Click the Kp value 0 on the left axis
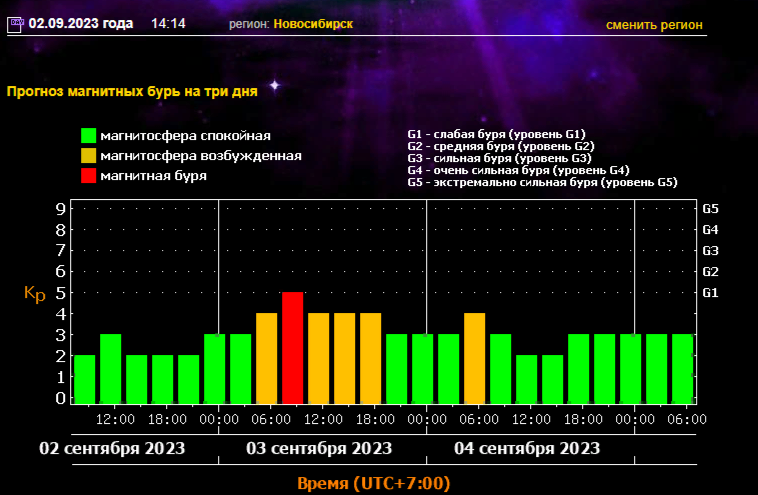 [60, 398]
